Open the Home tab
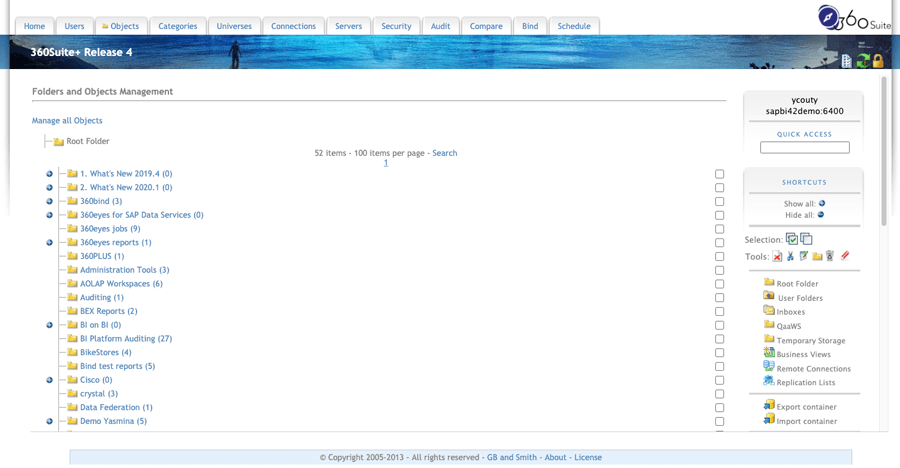Image resolution: width=900 pixels, height=468 pixels. (x=34, y=26)
